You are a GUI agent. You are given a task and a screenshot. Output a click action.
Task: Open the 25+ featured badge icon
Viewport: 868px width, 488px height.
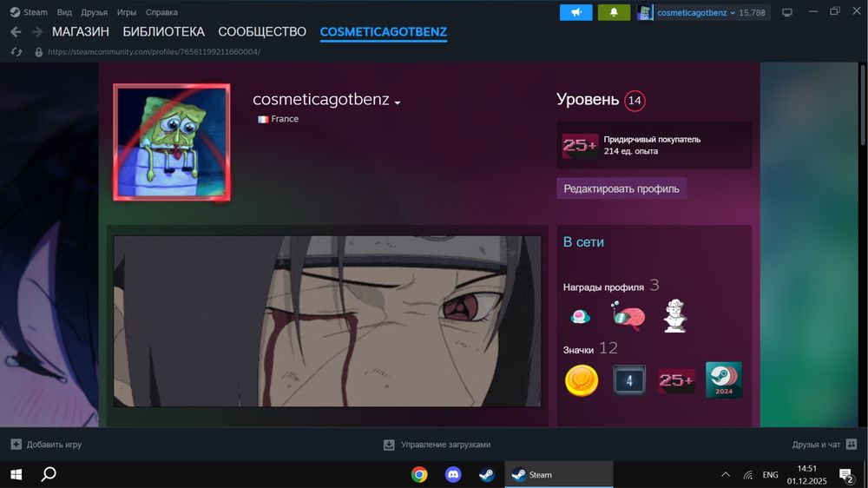tap(580, 145)
